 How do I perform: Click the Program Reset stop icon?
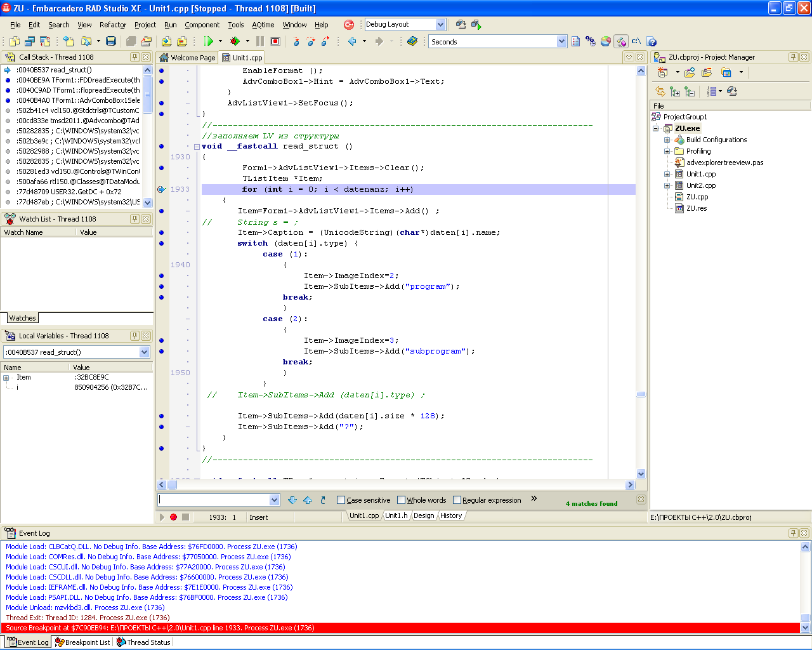coord(275,41)
